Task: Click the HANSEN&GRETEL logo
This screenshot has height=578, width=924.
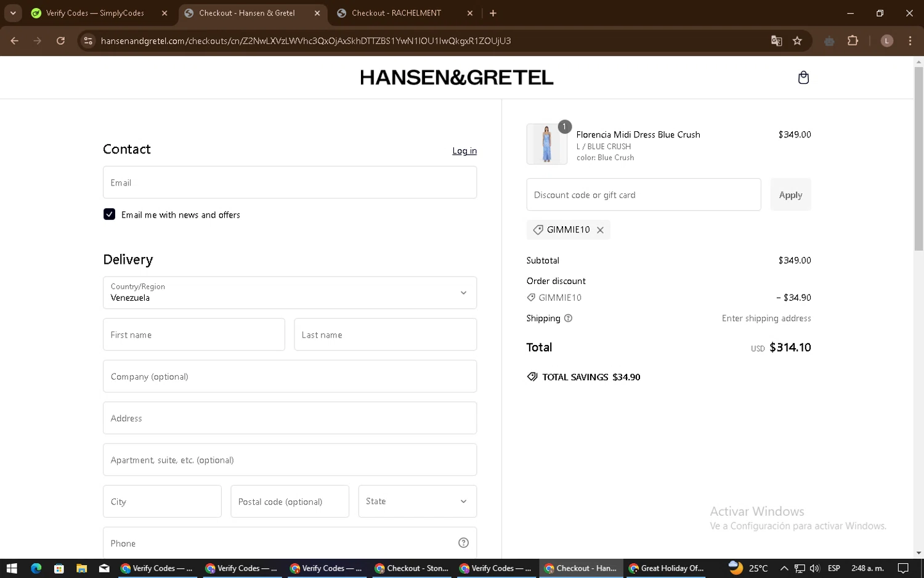Action: 456,78
